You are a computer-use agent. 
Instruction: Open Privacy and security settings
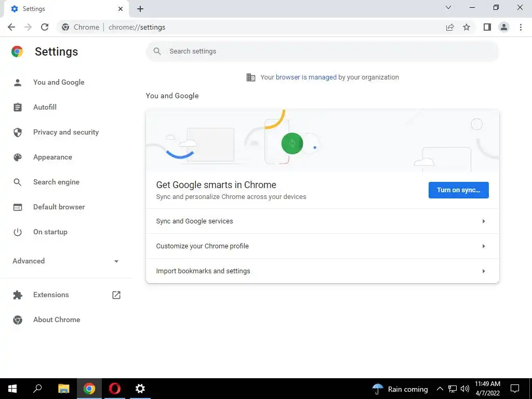66,132
